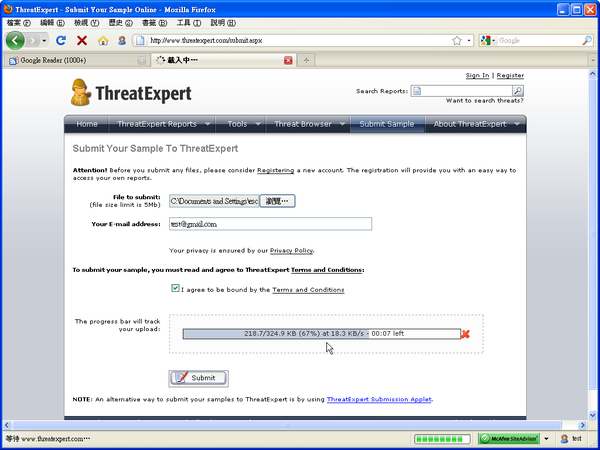Click the vertical scrollbar down arrow
The width and height of the screenshot is (600, 450).
pos(592,415)
